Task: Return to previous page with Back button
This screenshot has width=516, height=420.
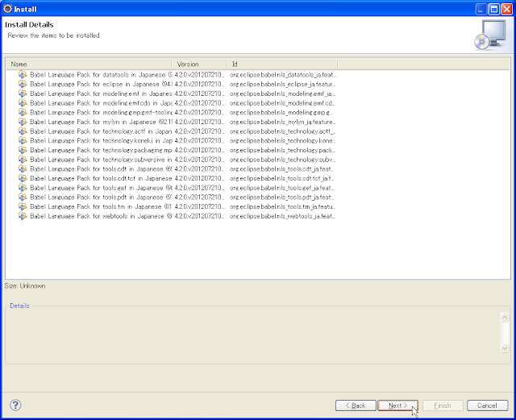Action: pos(356,405)
